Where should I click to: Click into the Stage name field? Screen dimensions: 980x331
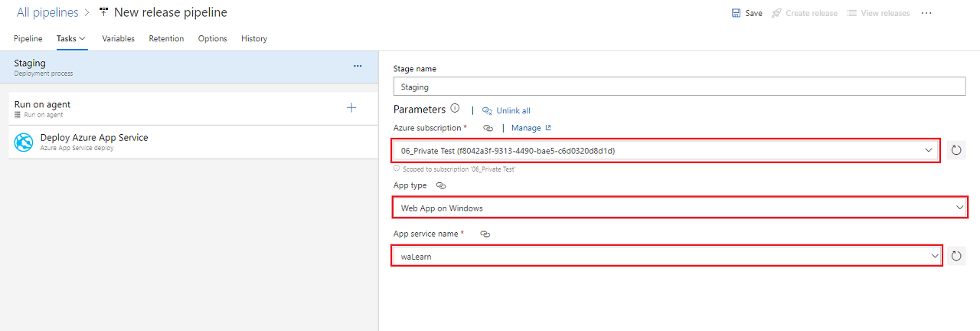coord(679,87)
